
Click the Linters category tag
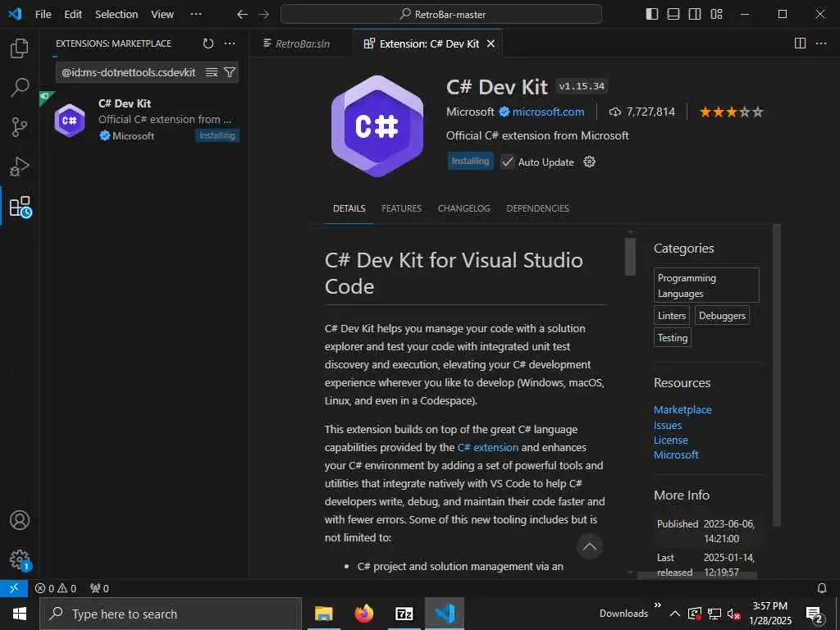coord(671,316)
